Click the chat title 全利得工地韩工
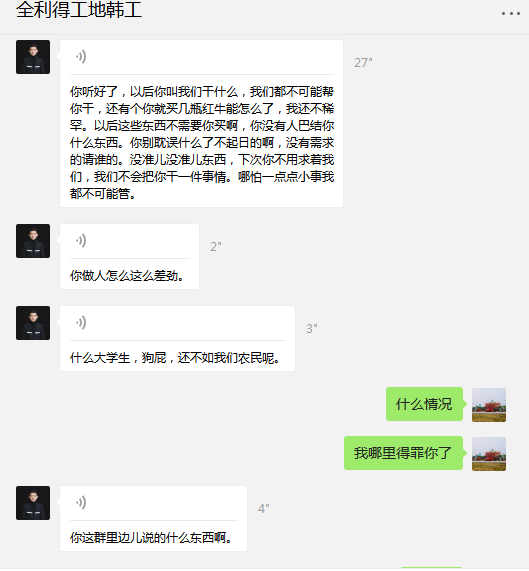This screenshot has width=529, height=571. pos(79,10)
